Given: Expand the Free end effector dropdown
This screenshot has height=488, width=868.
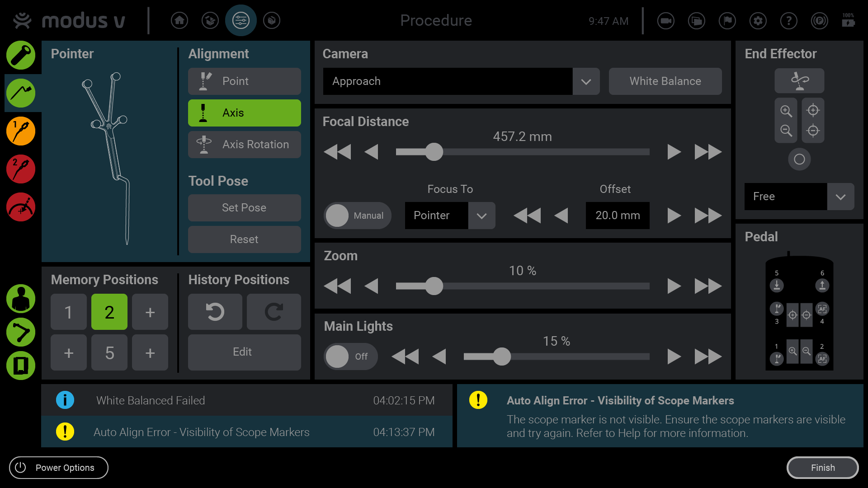Looking at the screenshot, I should [840, 197].
